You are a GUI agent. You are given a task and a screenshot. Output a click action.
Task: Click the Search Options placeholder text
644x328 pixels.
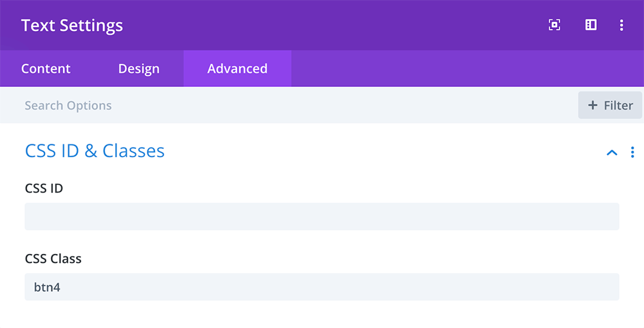pos(68,106)
